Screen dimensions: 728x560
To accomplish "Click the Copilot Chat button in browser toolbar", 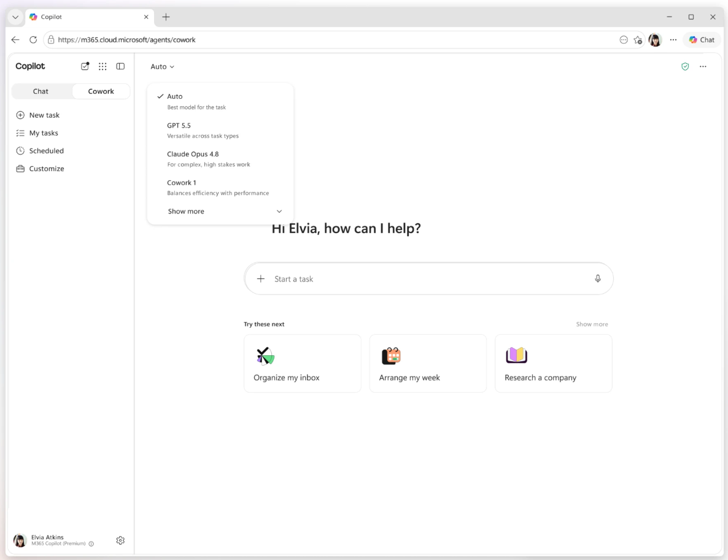I will [x=702, y=40].
